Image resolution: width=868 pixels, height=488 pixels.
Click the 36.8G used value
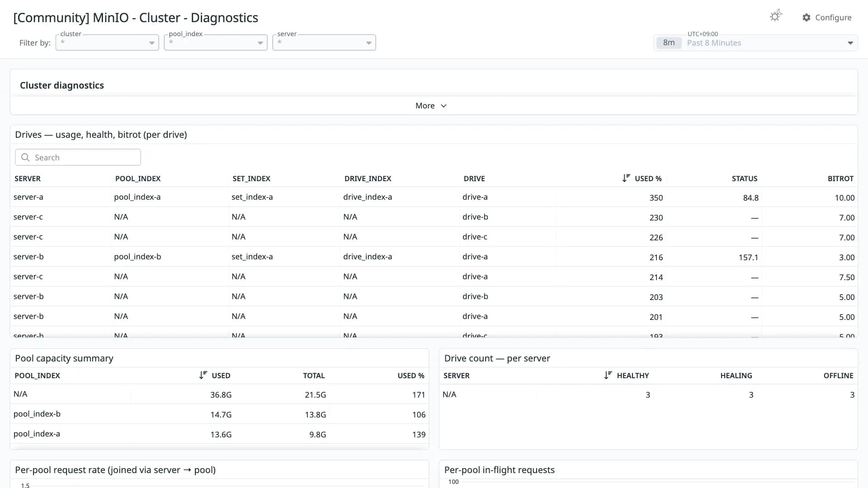pos(221,395)
